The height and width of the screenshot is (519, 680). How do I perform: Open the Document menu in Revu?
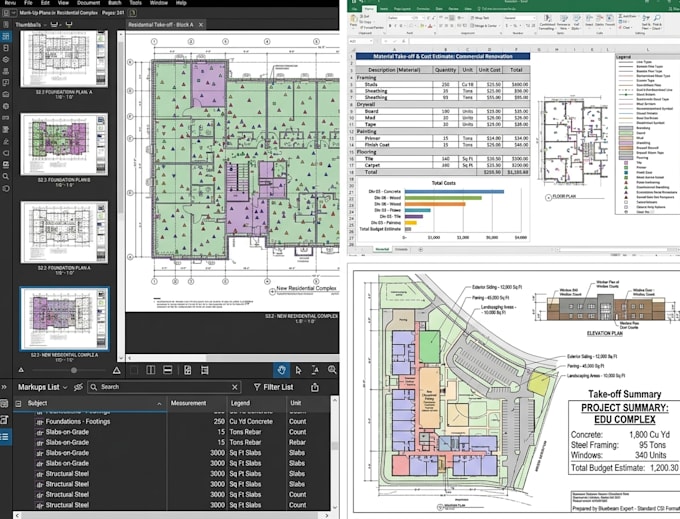click(x=88, y=3)
